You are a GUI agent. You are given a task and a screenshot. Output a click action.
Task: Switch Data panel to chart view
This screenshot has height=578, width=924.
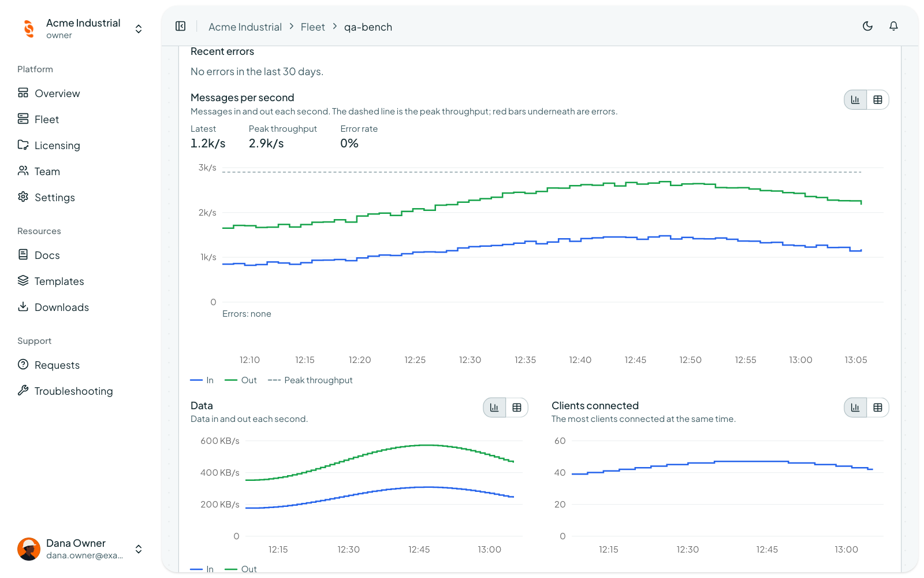[x=494, y=407]
